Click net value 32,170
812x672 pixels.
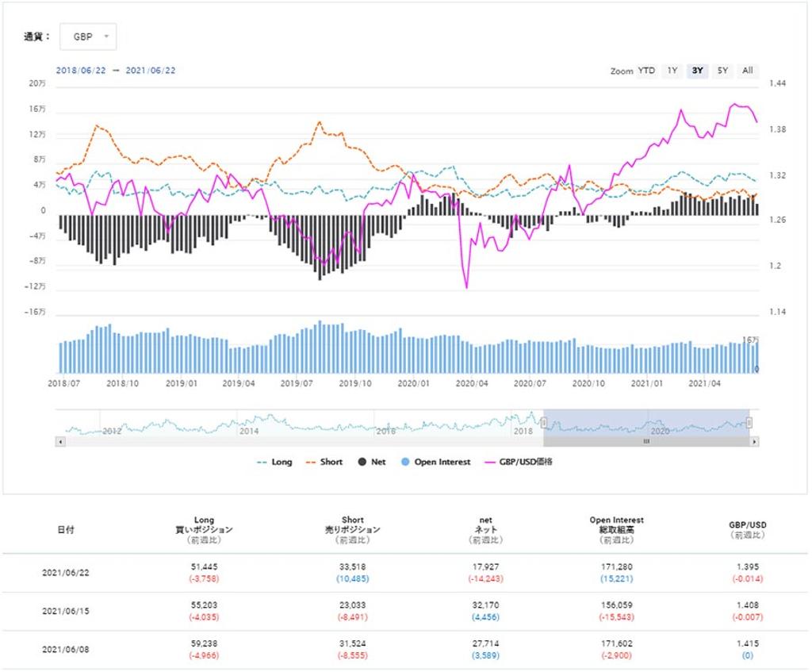coord(486,605)
